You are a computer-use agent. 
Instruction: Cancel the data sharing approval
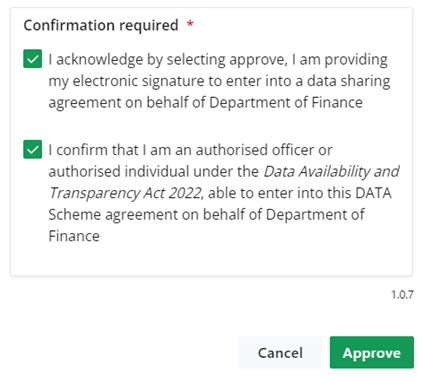click(x=280, y=353)
